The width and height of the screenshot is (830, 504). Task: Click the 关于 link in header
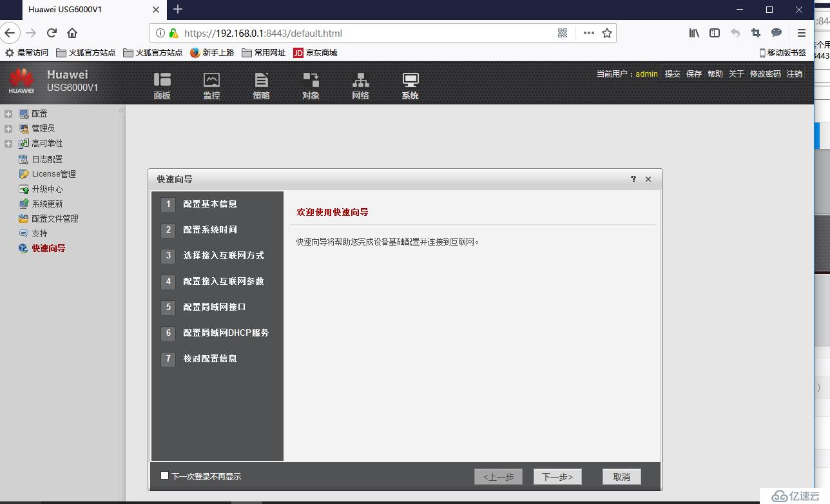pyautogui.click(x=736, y=74)
